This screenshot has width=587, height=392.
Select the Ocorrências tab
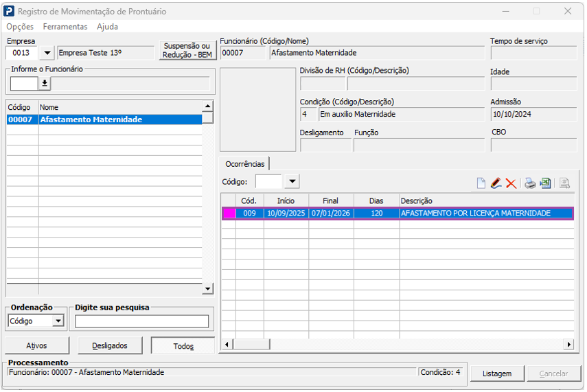(244, 164)
